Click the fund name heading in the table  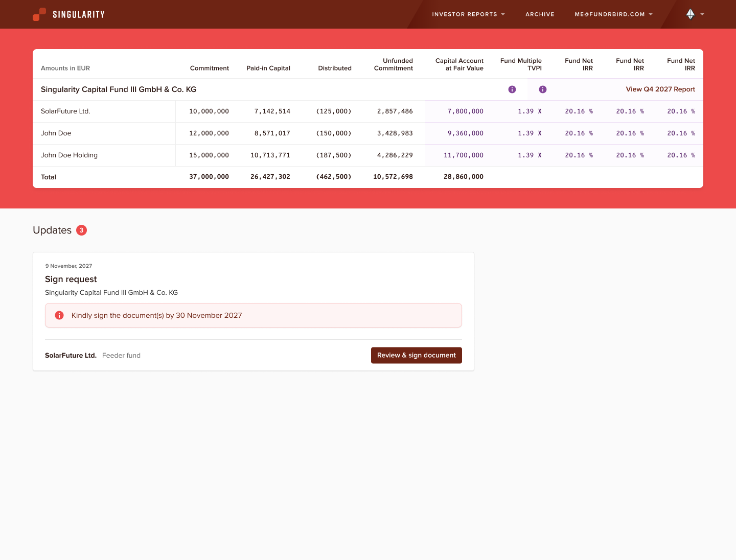pyautogui.click(x=119, y=89)
